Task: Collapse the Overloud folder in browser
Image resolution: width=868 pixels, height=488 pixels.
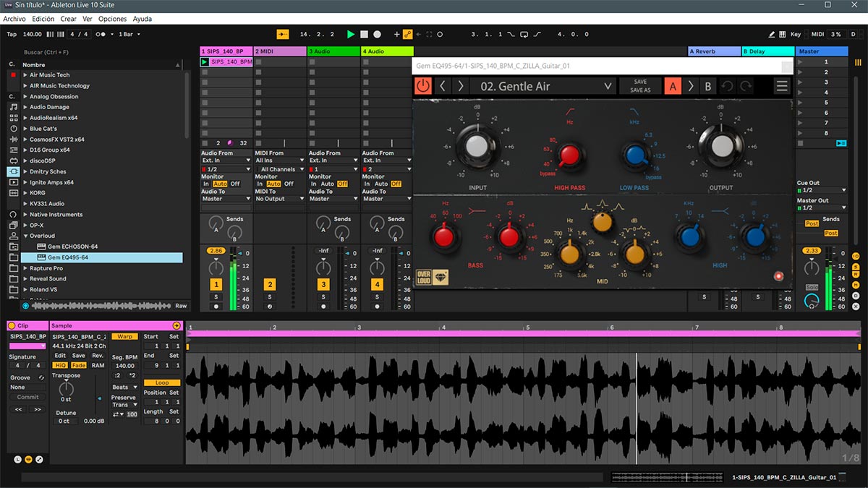Action: click(x=25, y=236)
